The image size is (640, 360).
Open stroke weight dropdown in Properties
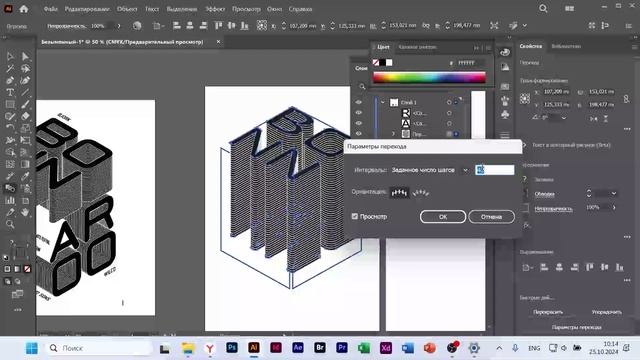click(x=613, y=193)
